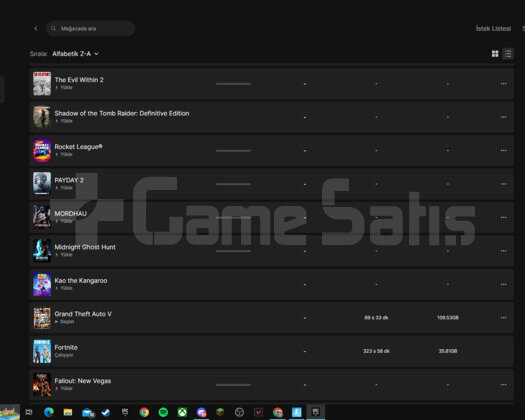The image size is (525, 420).
Task: Go back with the arrow beside search
Action: click(x=36, y=28)
